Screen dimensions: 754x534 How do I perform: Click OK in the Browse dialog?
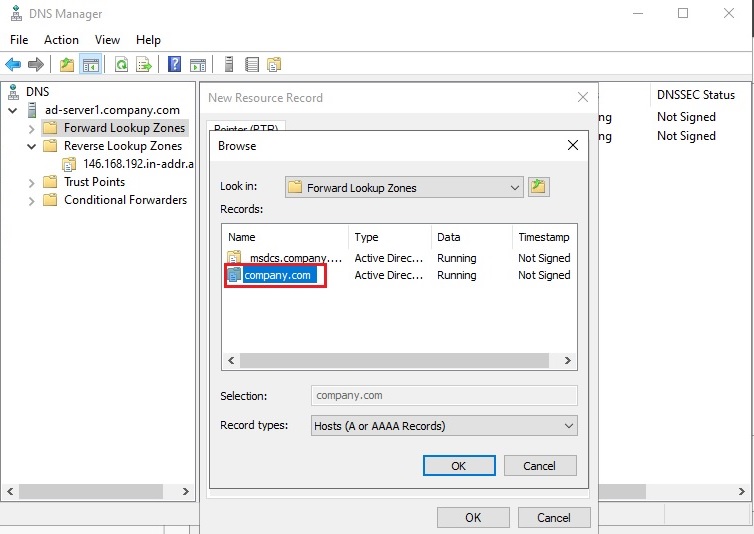click(x=458, y=466)
